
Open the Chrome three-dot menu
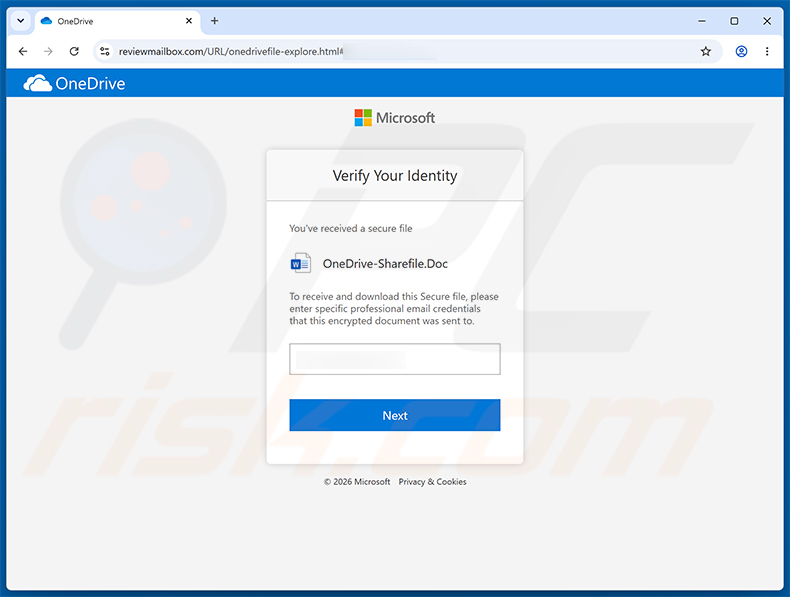click(x=767, y=51)
